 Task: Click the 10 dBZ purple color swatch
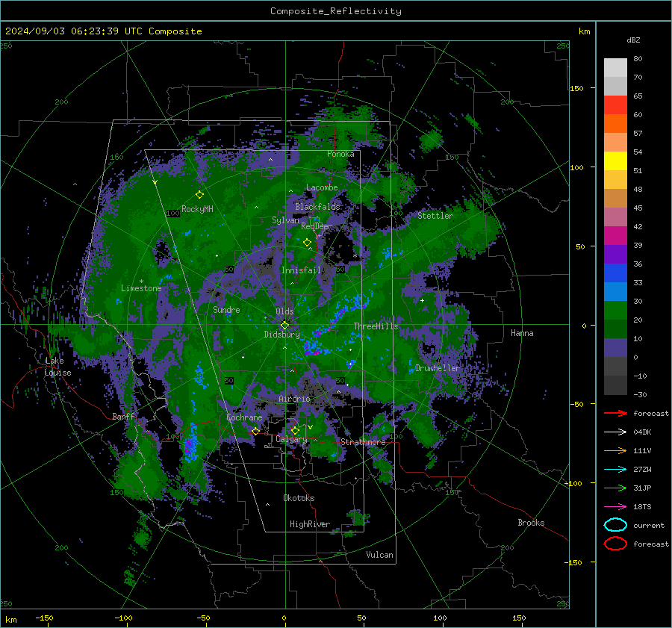[615, 347]
